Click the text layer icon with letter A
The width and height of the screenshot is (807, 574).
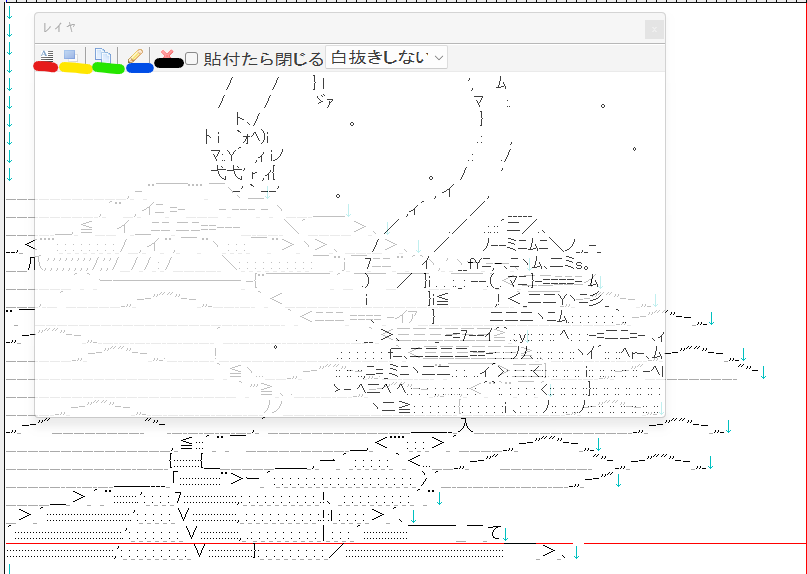[47, 56]
